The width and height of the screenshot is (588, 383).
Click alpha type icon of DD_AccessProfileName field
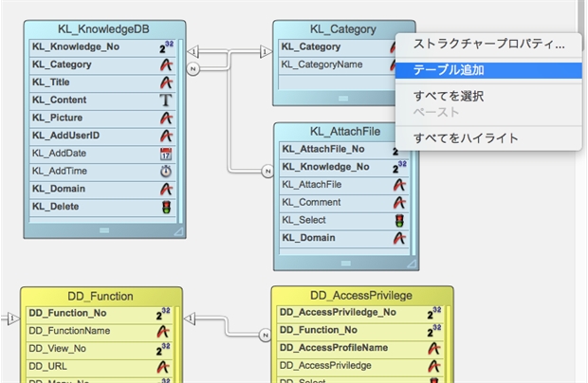tap(434, 348)
